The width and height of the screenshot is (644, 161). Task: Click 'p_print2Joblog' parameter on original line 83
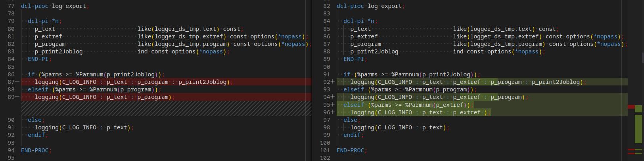59,51
